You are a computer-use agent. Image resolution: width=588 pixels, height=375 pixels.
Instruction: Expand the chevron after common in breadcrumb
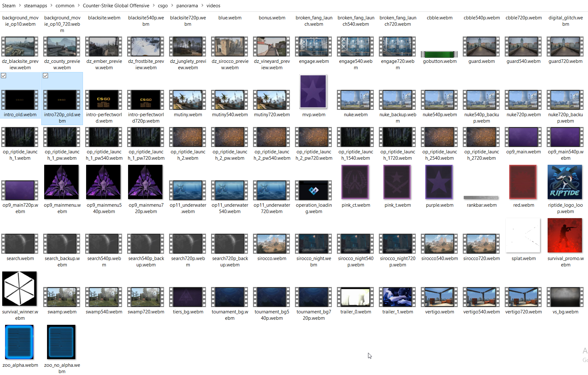[x=79, y=5]
